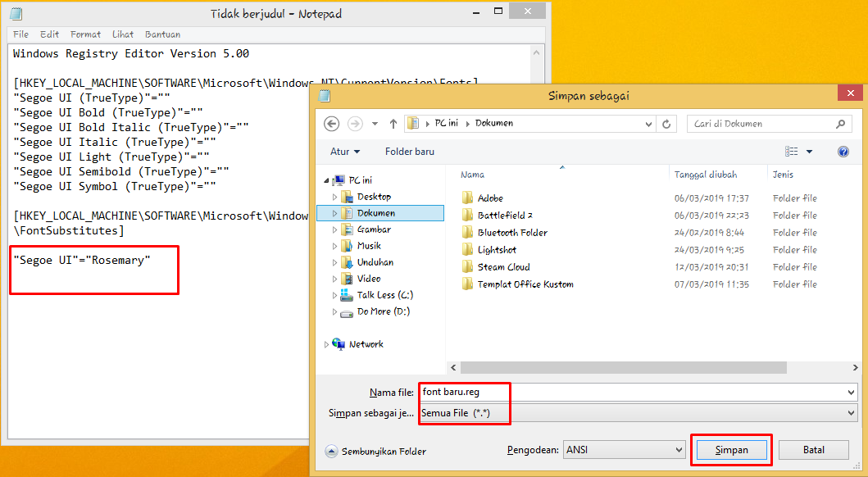868x477 pixels.
Task: Select Talk Less (C:) drive
Action: pyautogui.click(x=384, y=295)
